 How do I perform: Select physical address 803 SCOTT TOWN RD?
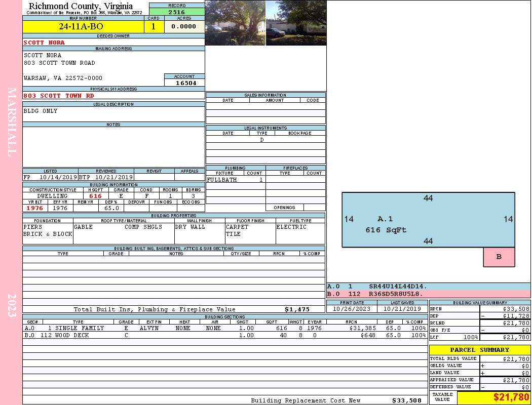point(59,96)
